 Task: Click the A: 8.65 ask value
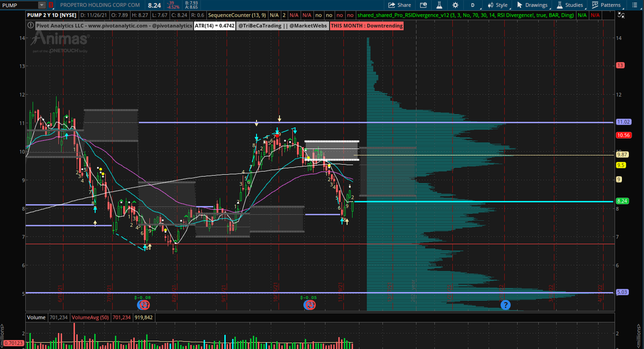191,7
